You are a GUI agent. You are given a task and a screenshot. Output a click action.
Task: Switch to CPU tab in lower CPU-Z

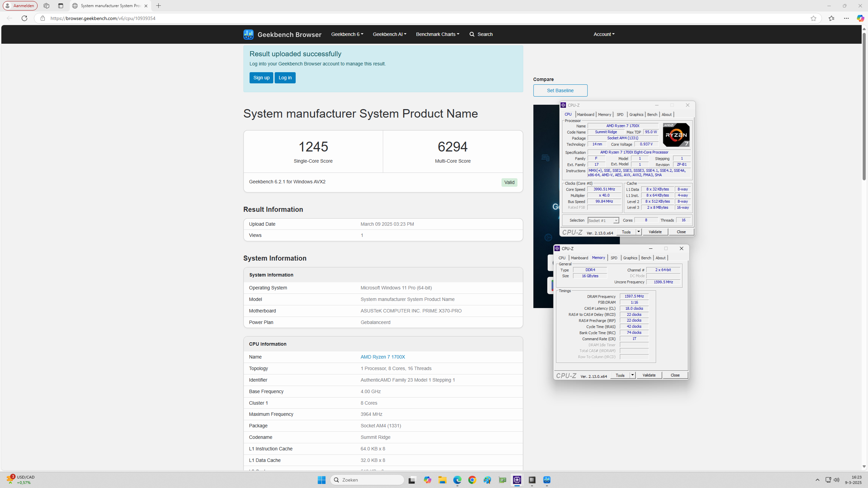coord(562,258)
